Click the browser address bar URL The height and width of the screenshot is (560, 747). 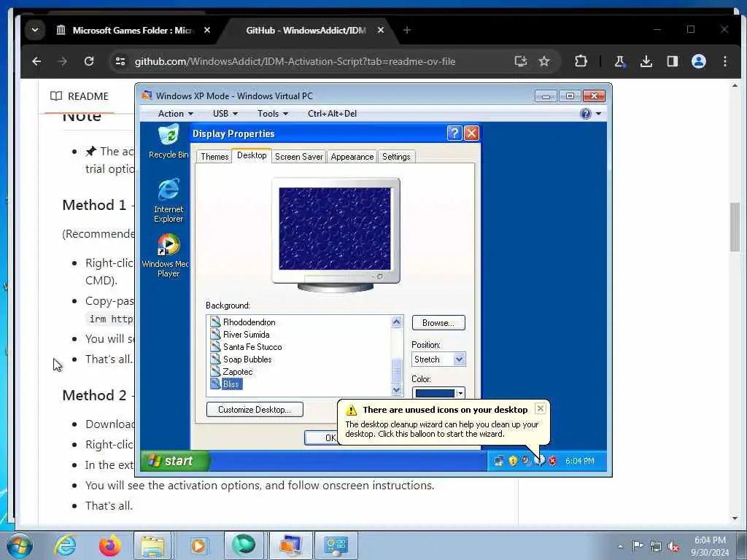coord(295,61)
